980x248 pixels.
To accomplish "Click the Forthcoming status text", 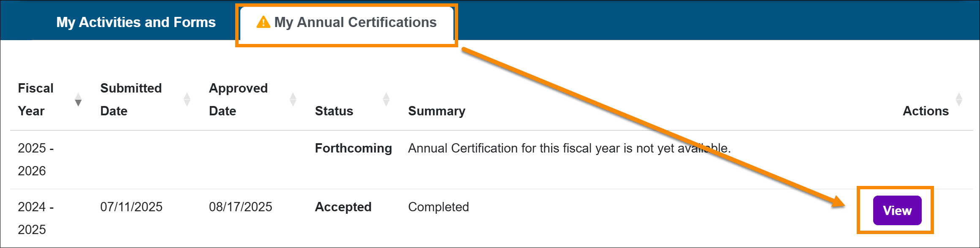I will (x=353, y=148).
